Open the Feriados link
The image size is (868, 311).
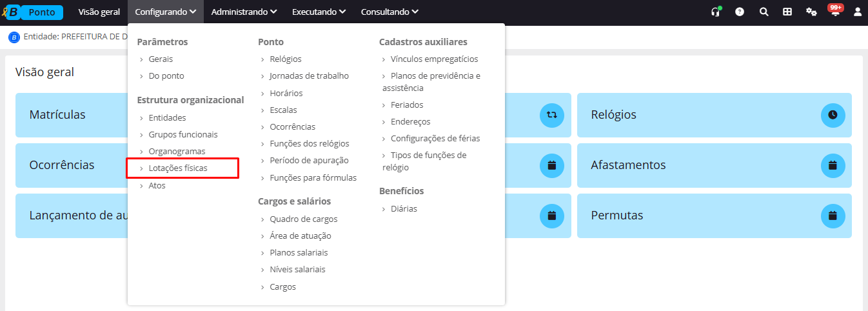[x=407, y=105]
